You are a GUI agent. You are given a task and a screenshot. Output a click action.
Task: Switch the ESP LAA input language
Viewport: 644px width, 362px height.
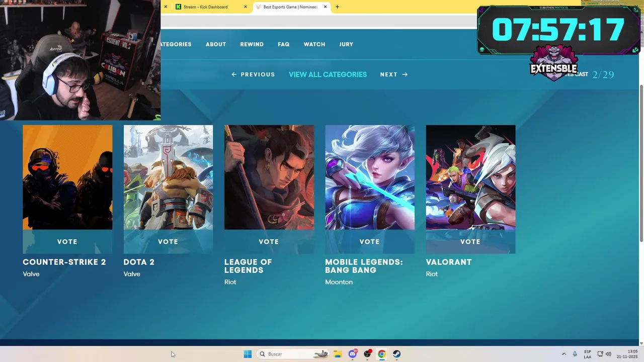[588, 354]
